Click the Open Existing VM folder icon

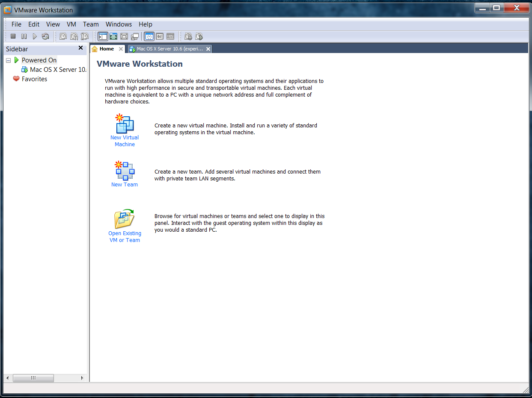[125, 219]
